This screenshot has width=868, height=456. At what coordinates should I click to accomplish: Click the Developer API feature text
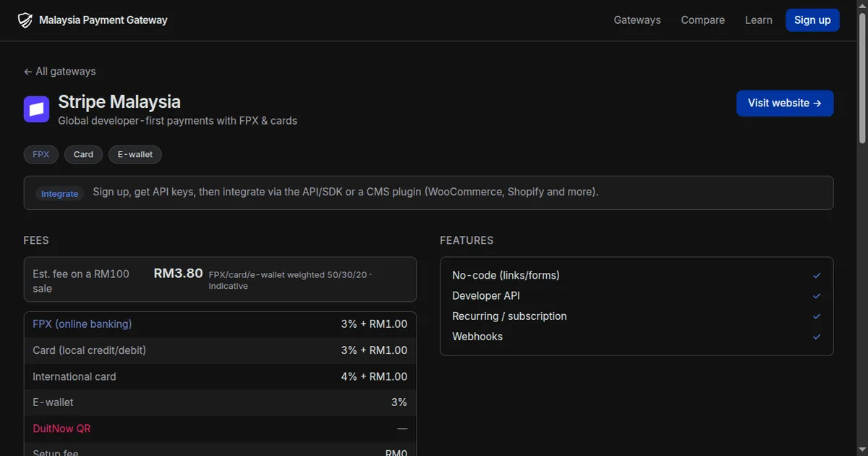[x=486, y=296]
